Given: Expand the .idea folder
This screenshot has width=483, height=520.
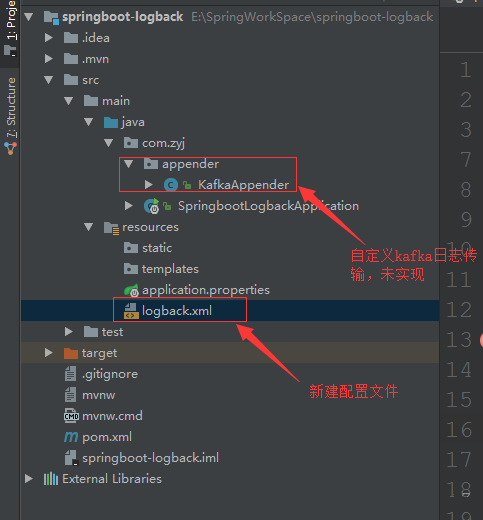Looking at the screenshot, I should click(x=49, y=38).
